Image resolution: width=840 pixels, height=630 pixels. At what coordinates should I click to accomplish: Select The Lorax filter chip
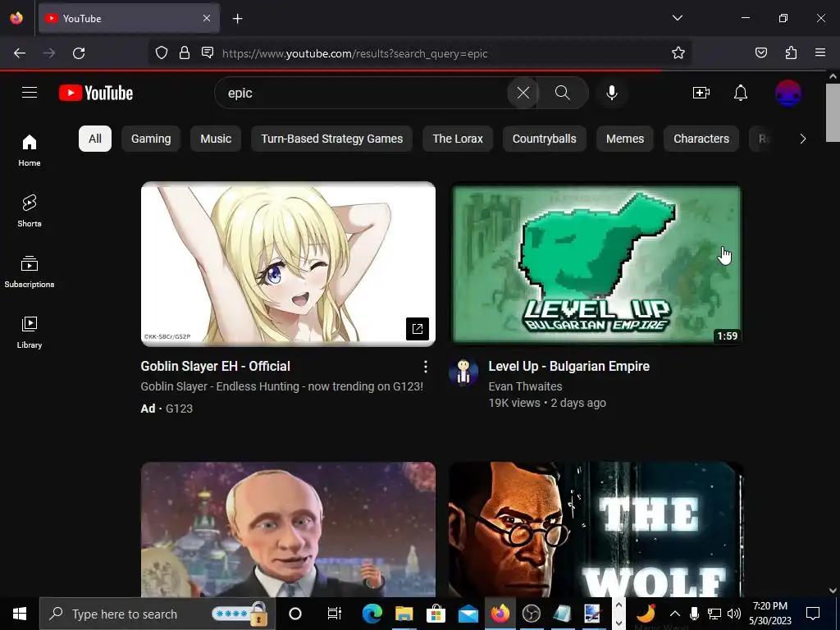point(458,139)
